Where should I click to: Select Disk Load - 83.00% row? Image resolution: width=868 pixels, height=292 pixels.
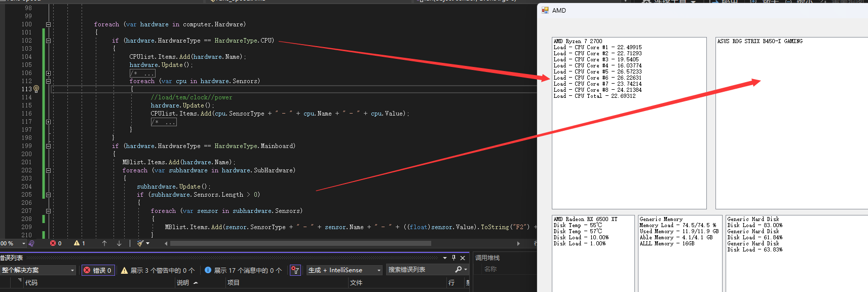coord(755,225)
